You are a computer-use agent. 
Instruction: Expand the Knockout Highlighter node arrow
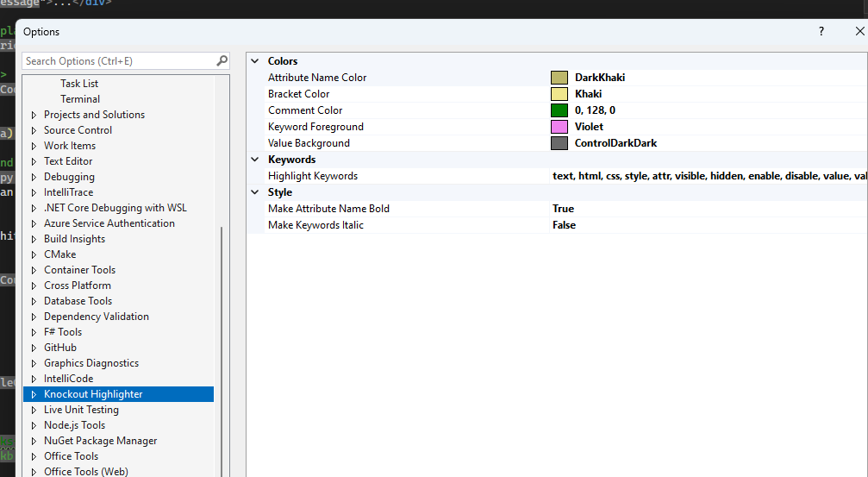(x=34, y=394)
